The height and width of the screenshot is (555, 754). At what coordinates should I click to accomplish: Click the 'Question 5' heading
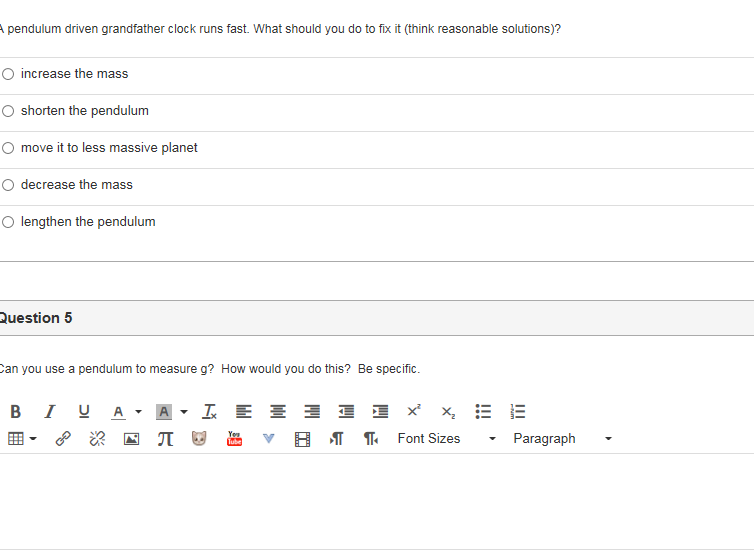(x=36, y=318)
